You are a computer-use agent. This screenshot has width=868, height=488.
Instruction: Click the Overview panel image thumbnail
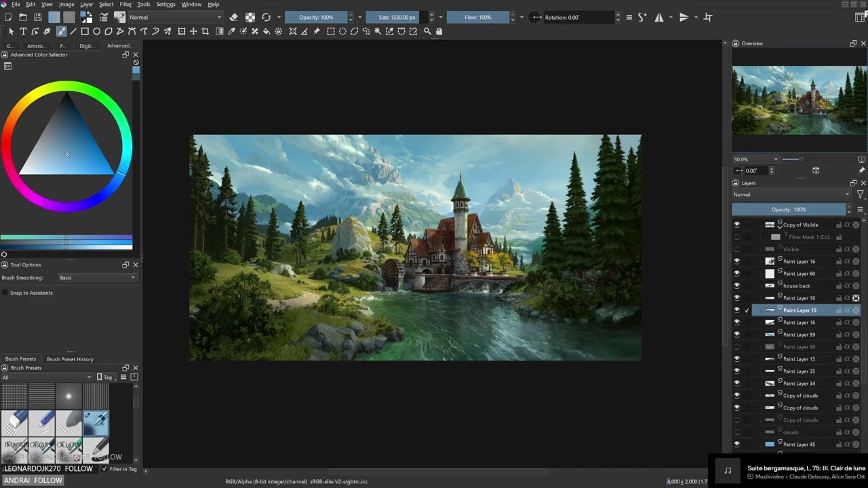tap(799, 100)
